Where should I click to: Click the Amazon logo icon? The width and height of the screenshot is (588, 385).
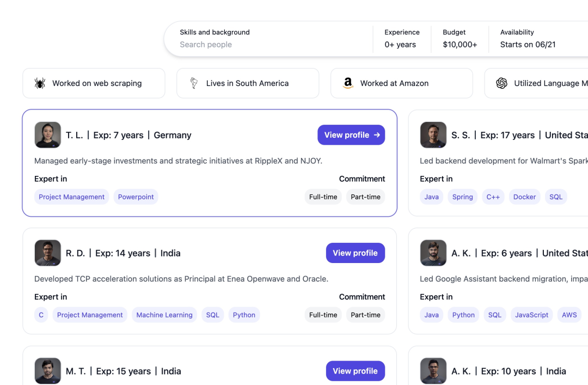348,83
